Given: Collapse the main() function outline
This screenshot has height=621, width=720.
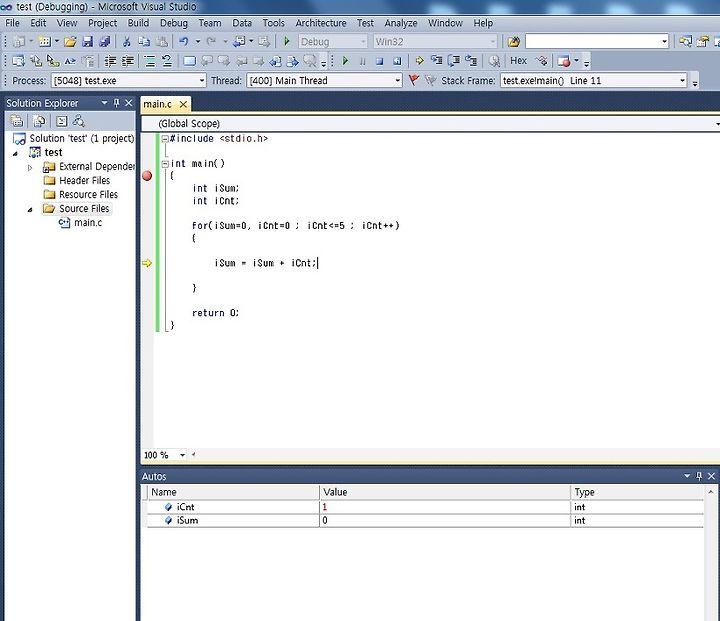Looking at the screenshot, I should pyautogui.click(x=165, y=164).
